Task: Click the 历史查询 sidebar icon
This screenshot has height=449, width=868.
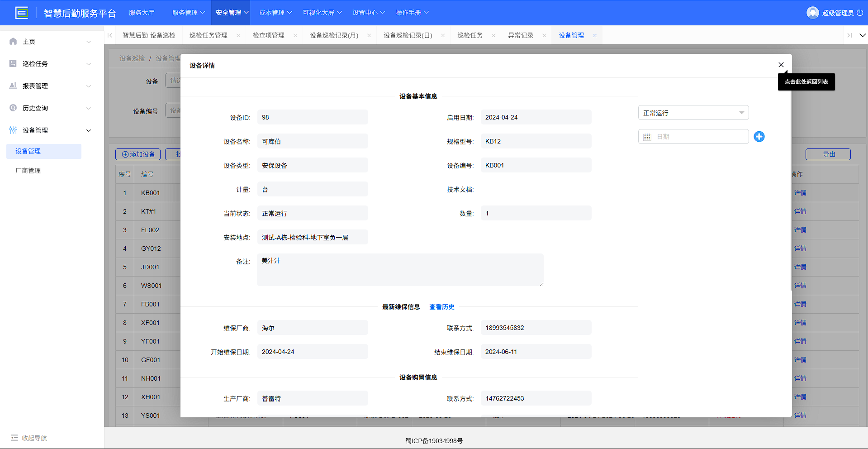Action: pyautogui.click(x=13, y=108)
